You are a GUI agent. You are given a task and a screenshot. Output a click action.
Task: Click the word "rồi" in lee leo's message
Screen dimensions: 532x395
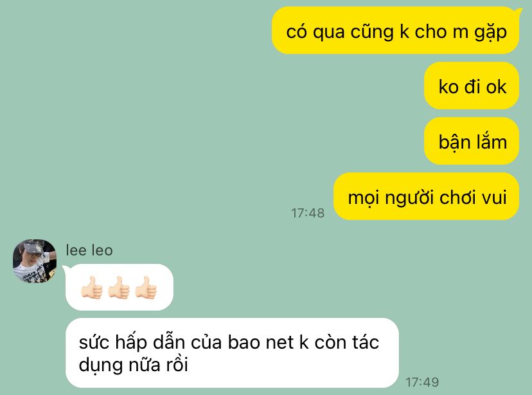pos(177,365)
